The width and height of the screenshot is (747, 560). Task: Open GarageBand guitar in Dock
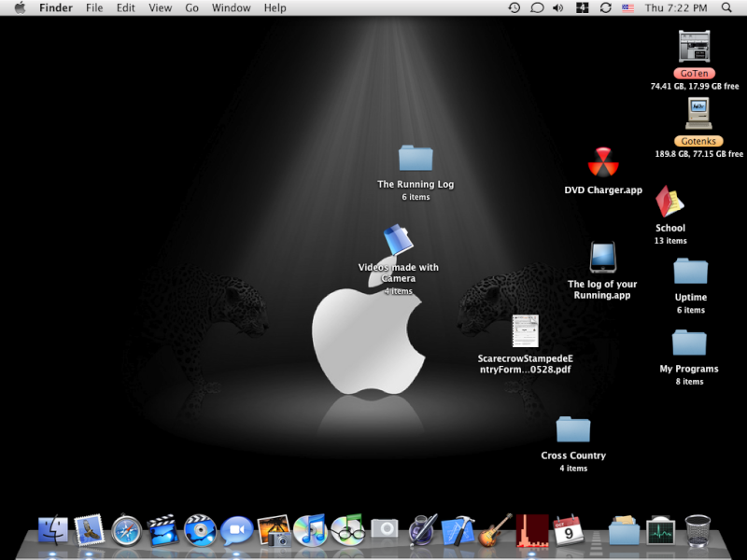(496, 529)
